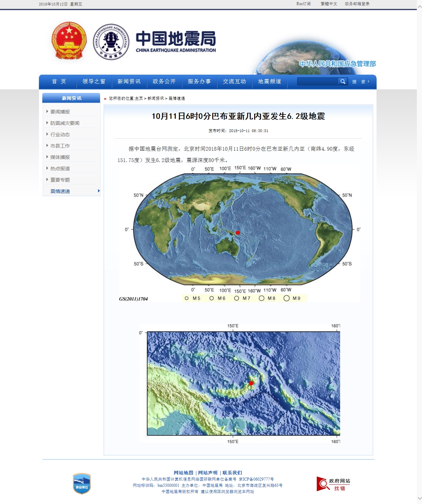Click the Rss订阅 link
Image resolution: width=422 pixels, height=504 pixels.
pyautogui.click(x=303, y=4)
